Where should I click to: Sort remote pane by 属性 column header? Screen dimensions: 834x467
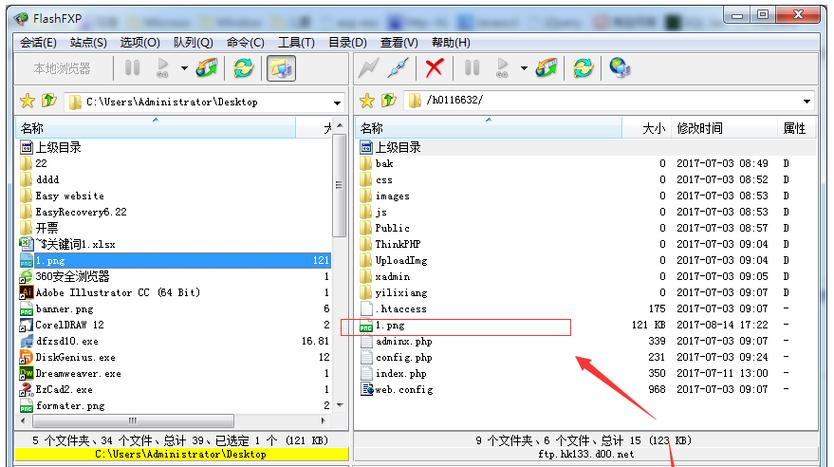tap(796, 128)
